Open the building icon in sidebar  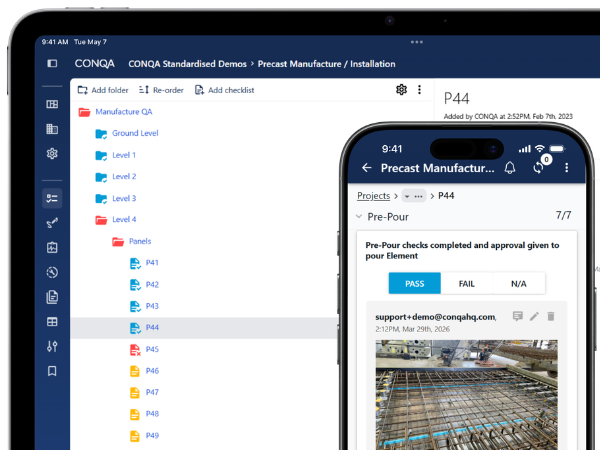tap(52, 129)
